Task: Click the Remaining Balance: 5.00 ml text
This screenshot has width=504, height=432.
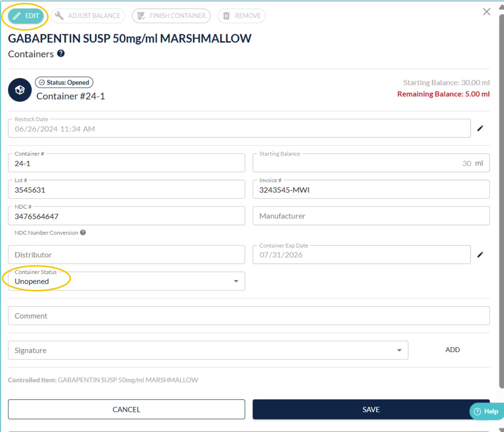Action: 443,94
